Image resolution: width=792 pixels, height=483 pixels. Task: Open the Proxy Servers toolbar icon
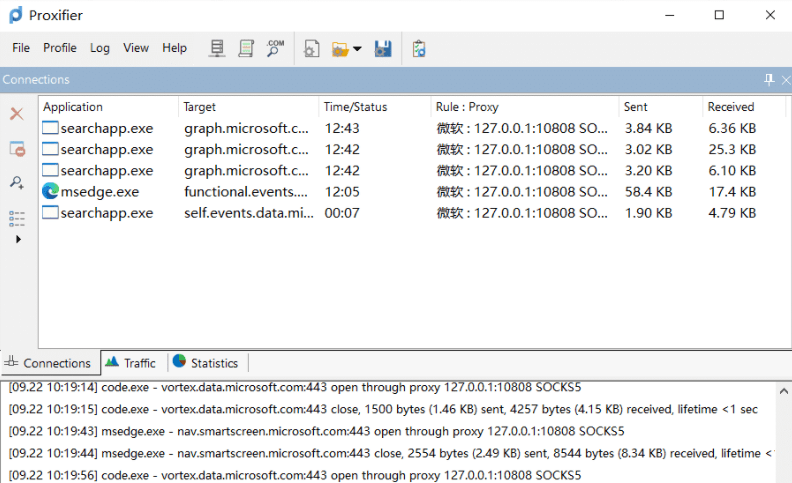[x=217, y=48]
